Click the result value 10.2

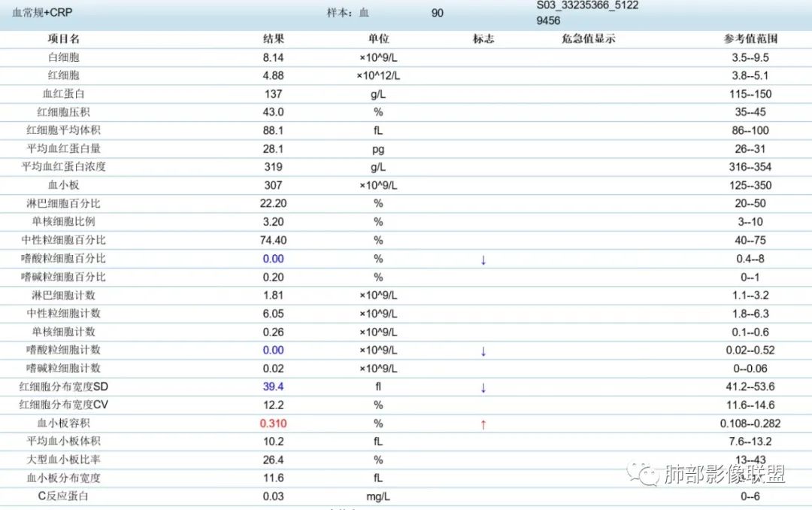point(274,442)
